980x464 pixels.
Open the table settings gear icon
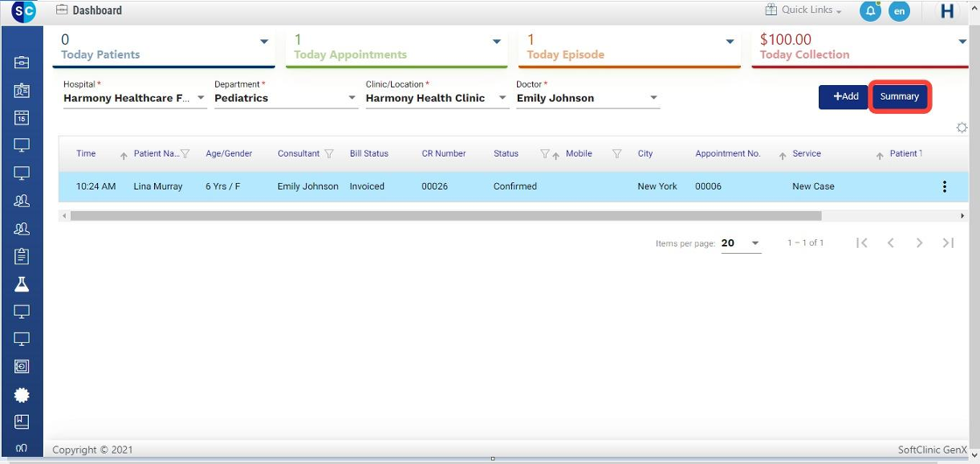[x=962, y=128]
